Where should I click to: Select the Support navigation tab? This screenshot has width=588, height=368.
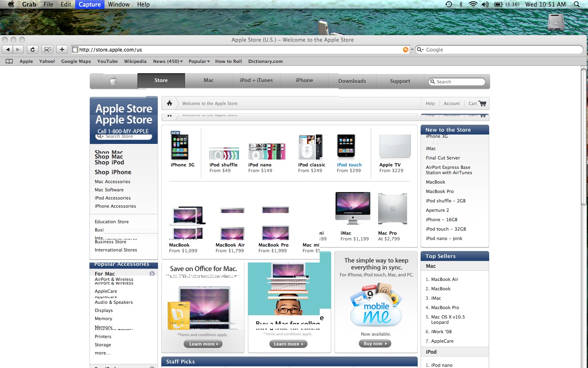(x=400, y=81)
